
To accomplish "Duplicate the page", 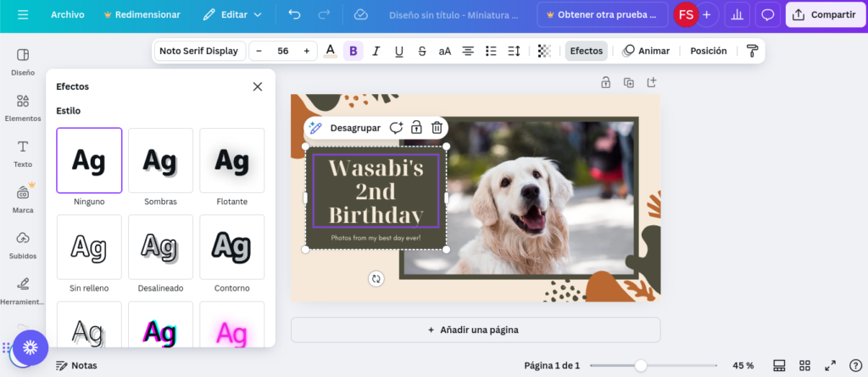I will 629,82.
